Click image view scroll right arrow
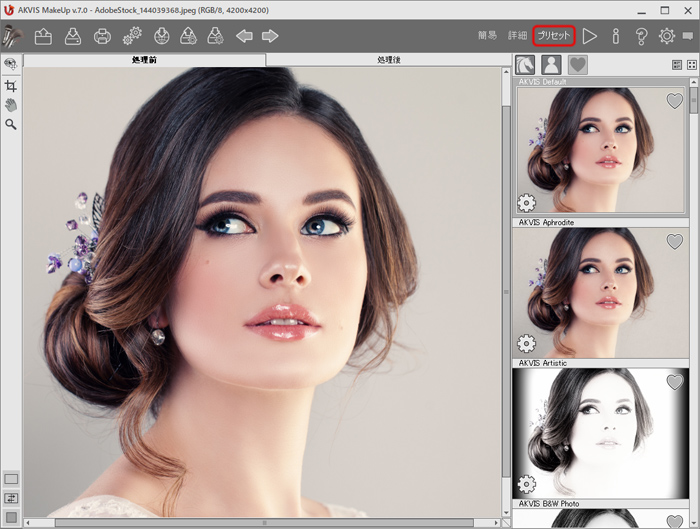 [x=496, y=522]
